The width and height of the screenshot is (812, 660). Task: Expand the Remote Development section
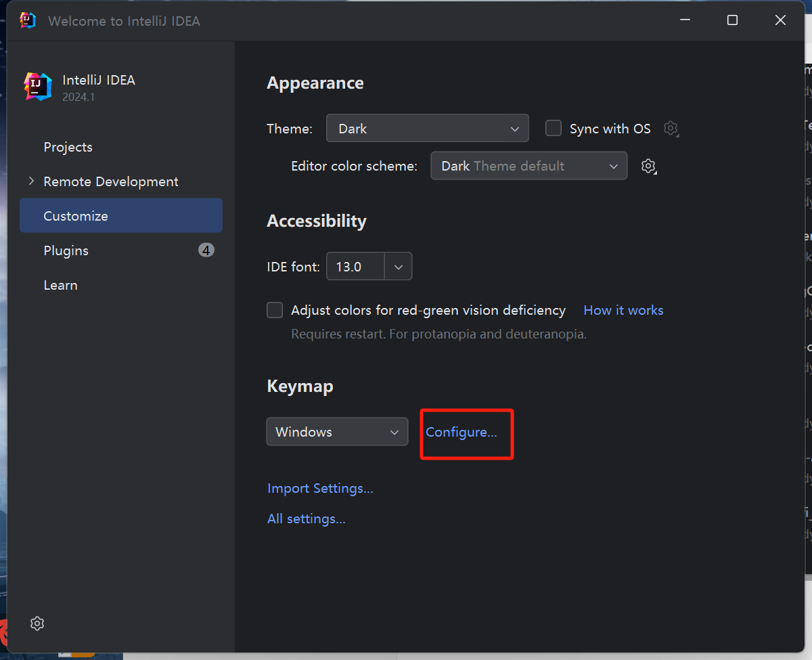point(31,181)
